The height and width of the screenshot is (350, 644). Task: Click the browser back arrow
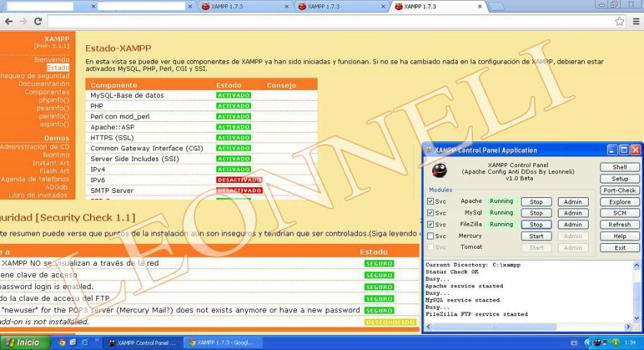pyautogui.click(x=8, y=21)
